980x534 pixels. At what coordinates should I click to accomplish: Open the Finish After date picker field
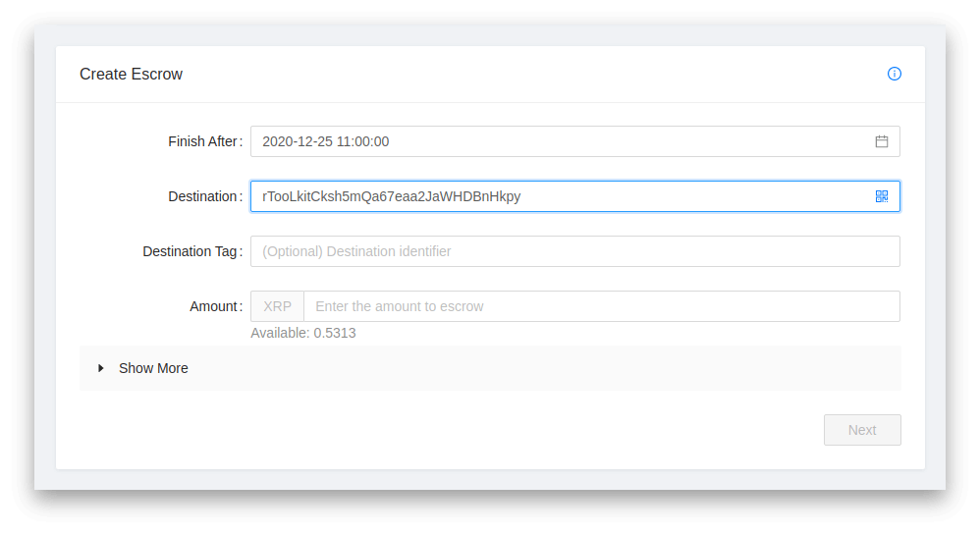575,141
